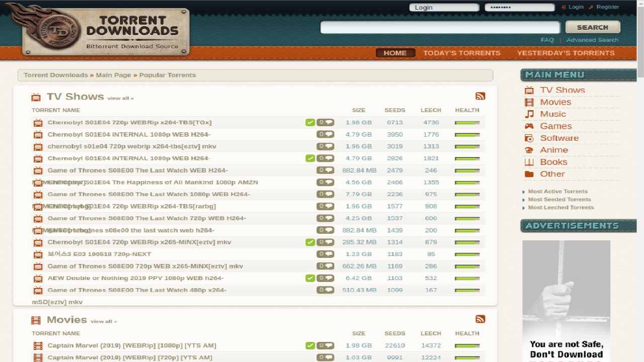Open AEW Double or Nothing 2019 PPV torrent
The width and height of the screenshot is (644, 362).
(x=136, y=278)
